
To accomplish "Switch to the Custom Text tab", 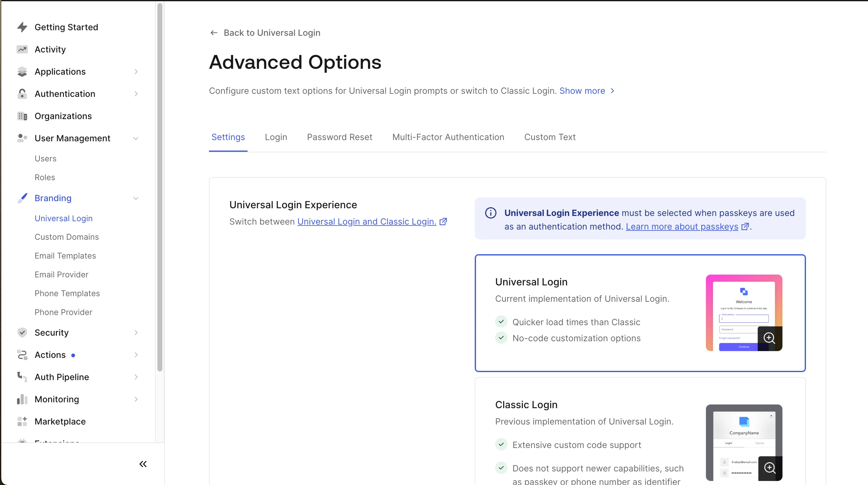I will (550, 137).
